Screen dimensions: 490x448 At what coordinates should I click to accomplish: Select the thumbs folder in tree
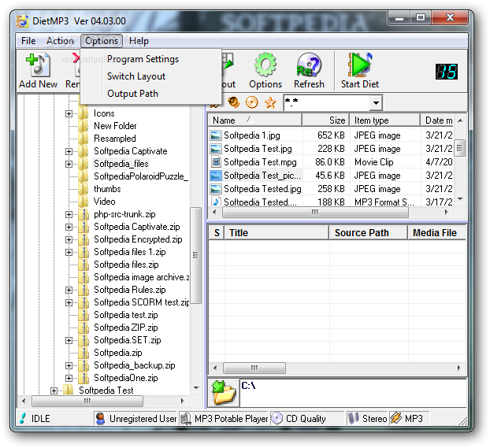[x=107, y=189]
